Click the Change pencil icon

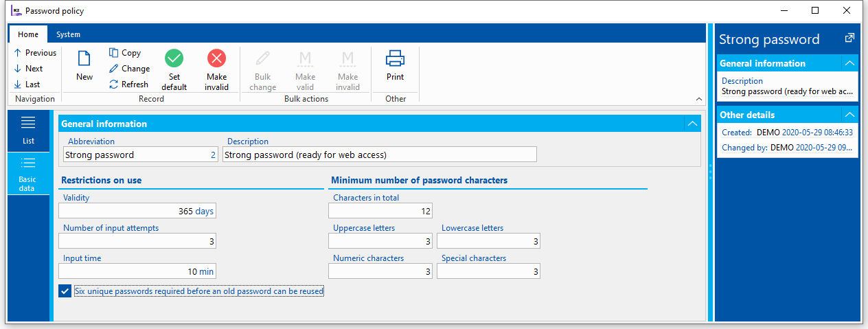[x=114, y=69]
